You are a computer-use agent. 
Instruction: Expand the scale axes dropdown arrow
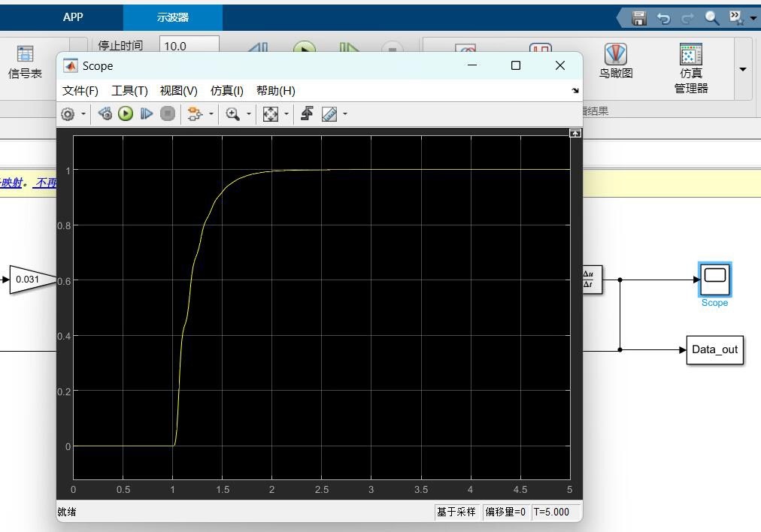tap(287, 114)
